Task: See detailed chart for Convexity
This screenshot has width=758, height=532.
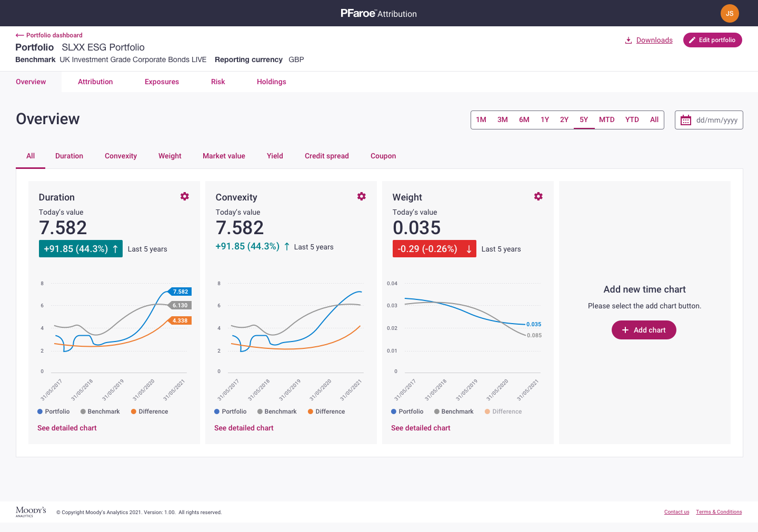Action: (x=244, y=428)
